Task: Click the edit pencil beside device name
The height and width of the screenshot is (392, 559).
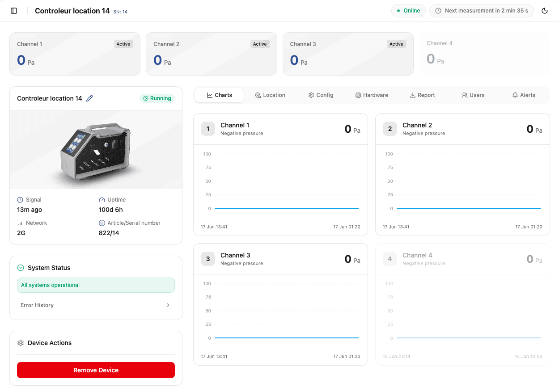Action: click(x=89, y=98)
